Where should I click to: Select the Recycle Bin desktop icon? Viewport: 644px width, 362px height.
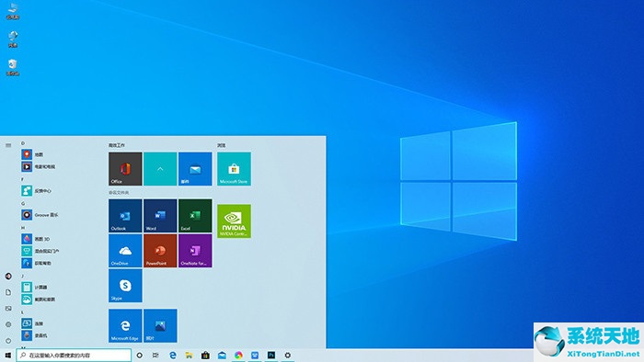[13, 68]
